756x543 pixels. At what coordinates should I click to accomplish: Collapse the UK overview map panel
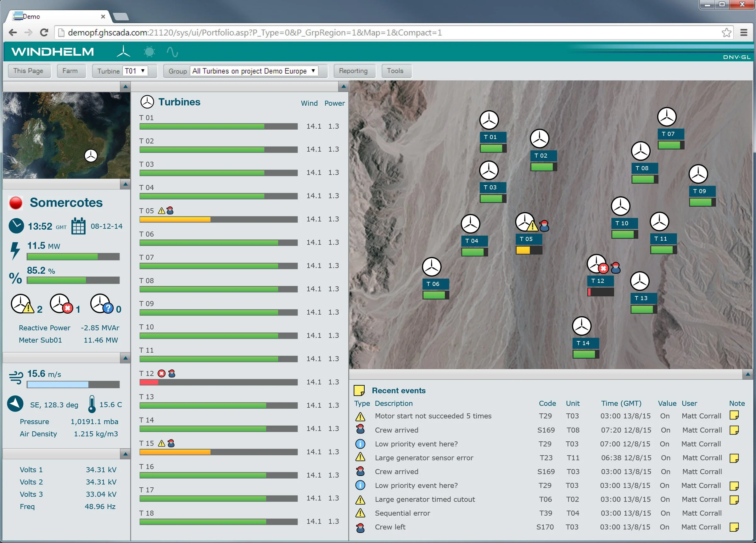point(125,87)
